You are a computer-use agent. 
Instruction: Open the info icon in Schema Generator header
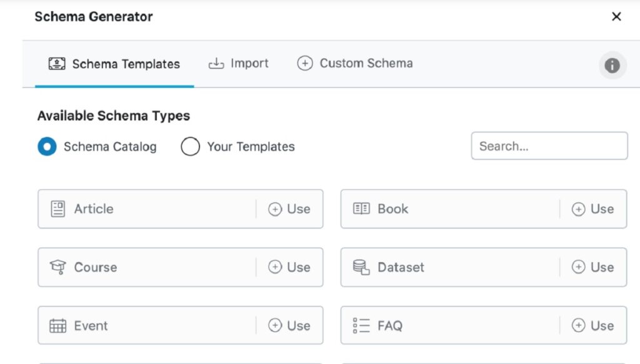[612, 65]
